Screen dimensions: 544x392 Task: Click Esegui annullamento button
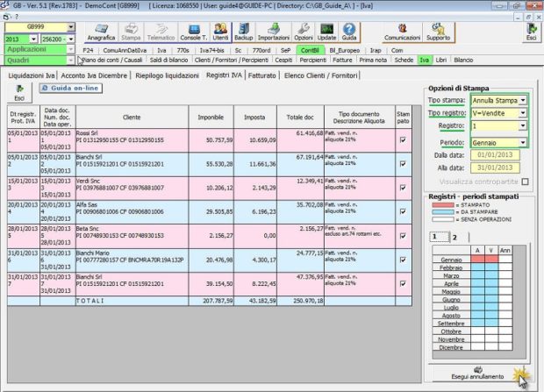pos(477,373)
